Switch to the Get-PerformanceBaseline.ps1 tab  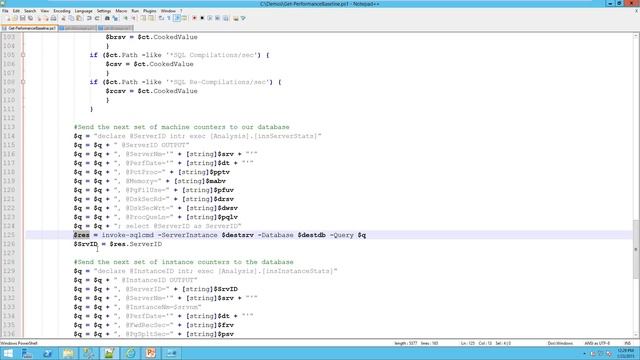coord(29,28)
